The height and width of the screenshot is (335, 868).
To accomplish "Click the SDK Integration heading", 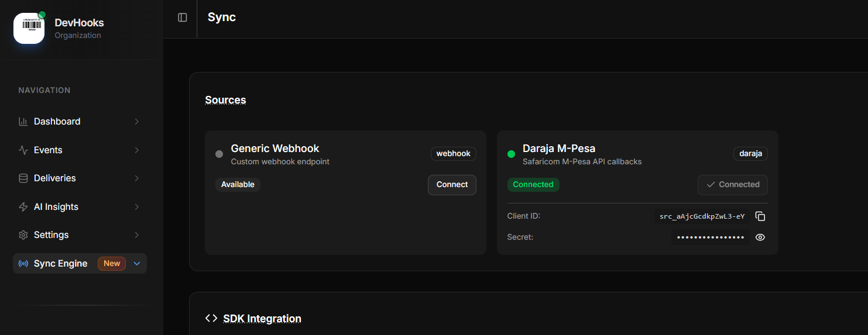I will [x=262, y=319].
